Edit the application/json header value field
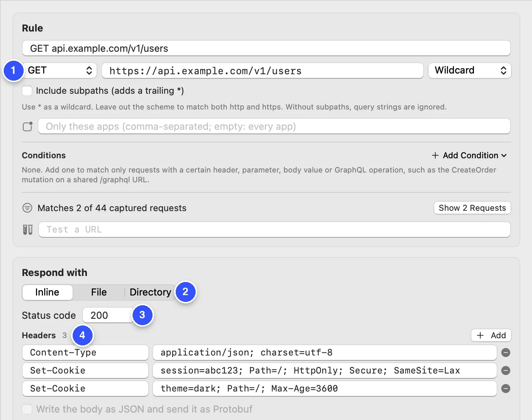Image resolution: width=532 pixels, height=420 pixels. pos(325,352)
